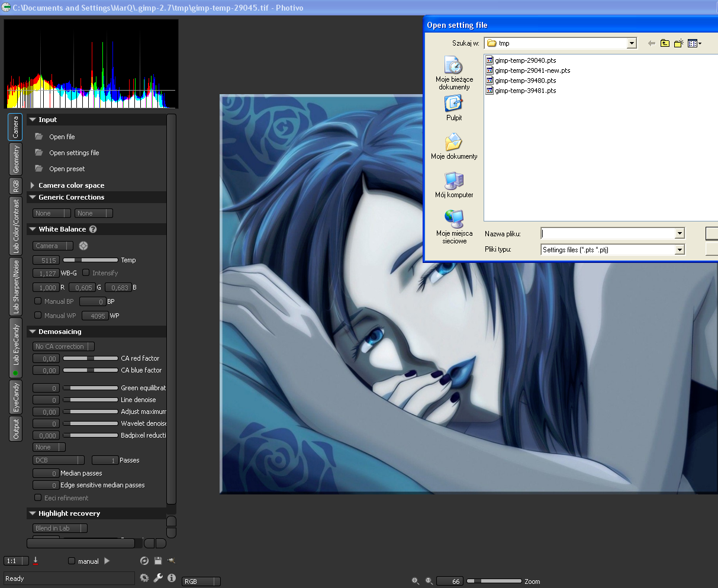The image size is (718, 588).
Task: Click the zoom out magnifier icon
Action: tap(416, 581)
